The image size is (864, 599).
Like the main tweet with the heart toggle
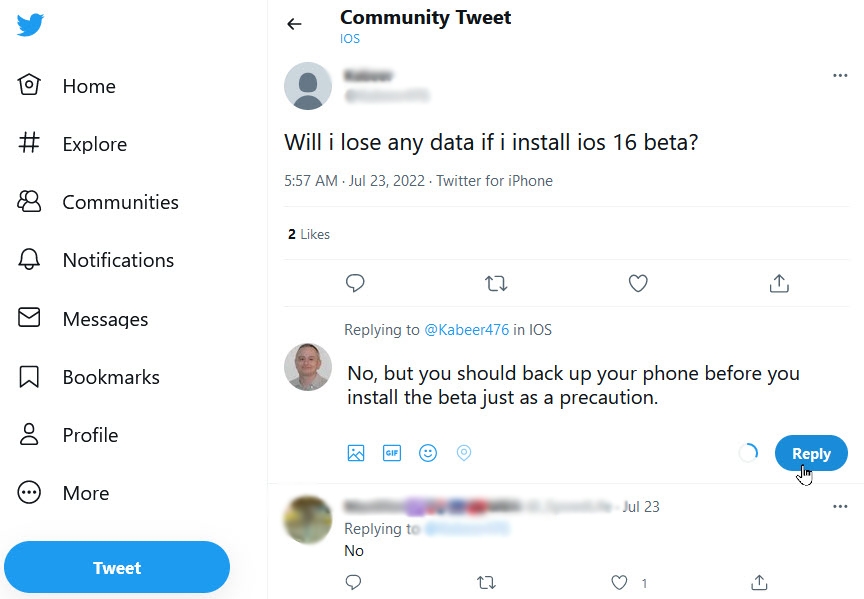(638, 283)
